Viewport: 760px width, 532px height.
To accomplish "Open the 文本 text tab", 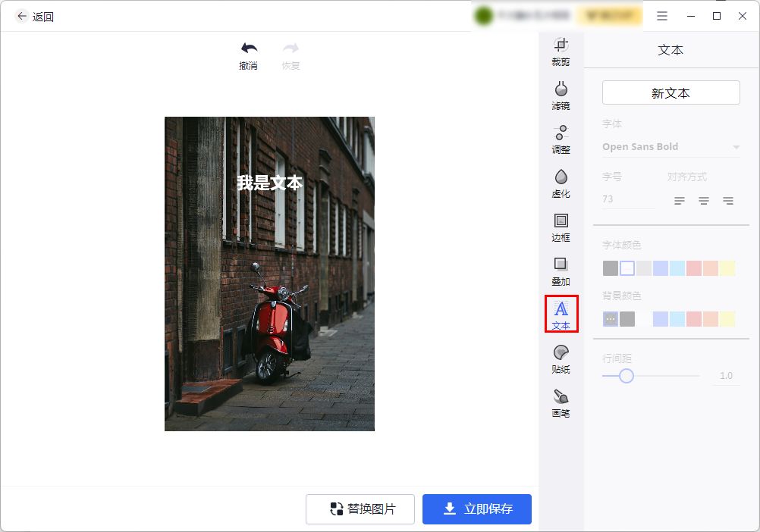I will (x=561, y=314).
